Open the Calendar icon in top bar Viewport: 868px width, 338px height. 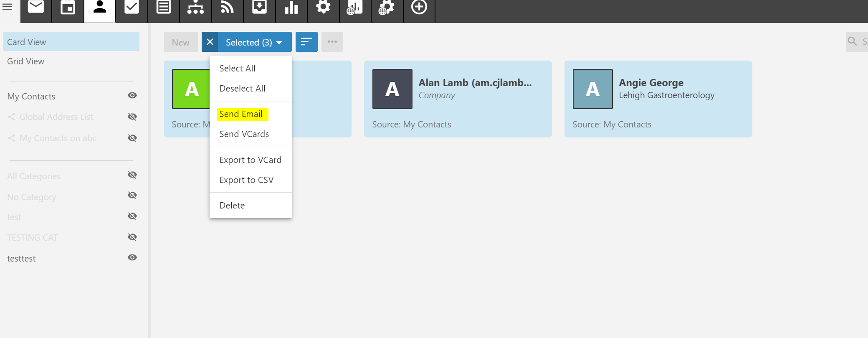click(68, 7)
